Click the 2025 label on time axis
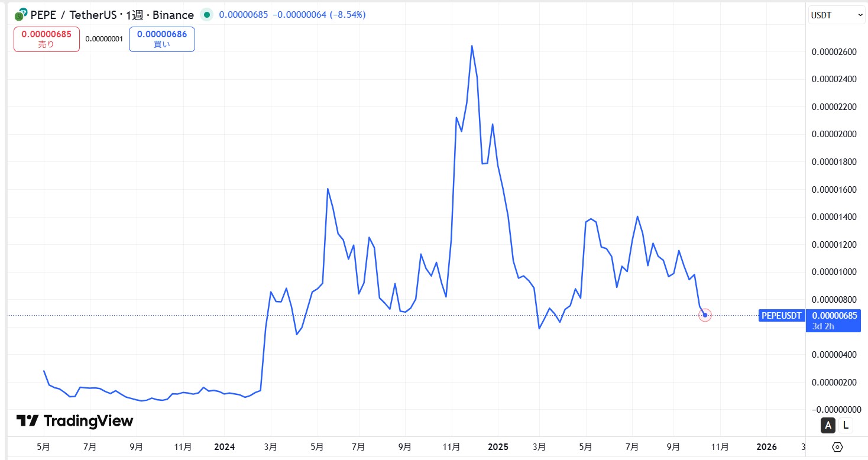This screenshot has height=460, width=868. coord(497,447)
